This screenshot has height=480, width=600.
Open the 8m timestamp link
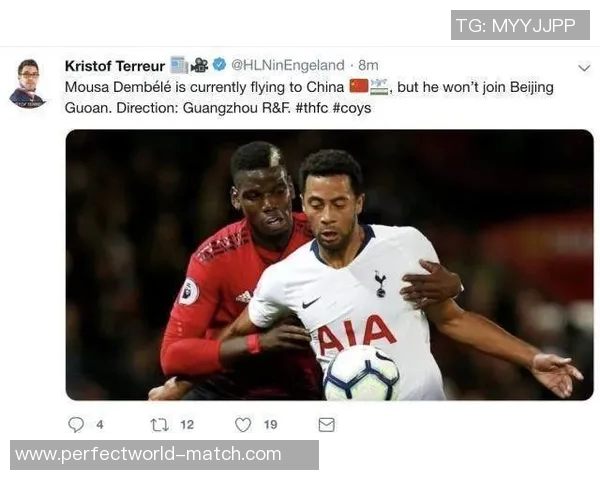[x=368, y=65]
